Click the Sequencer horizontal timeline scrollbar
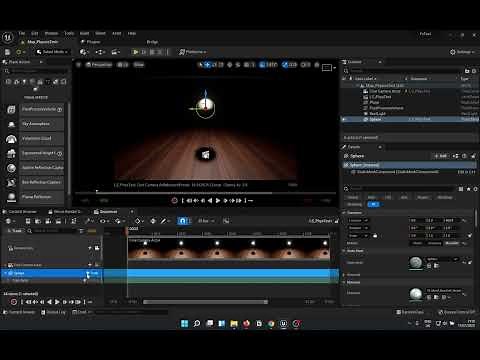 (206, 302)
